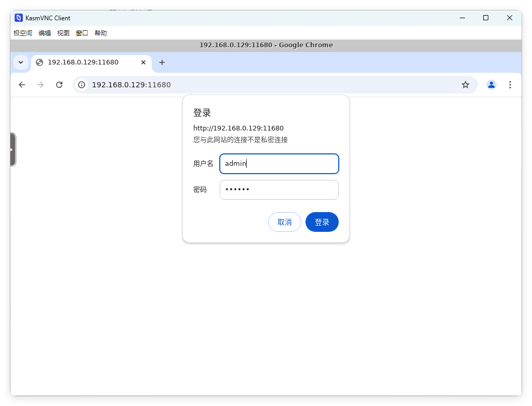532x406 pixels.
Task: Click the 您与此网站的连接不是私密连接 notice
Action: coord(241,140)
